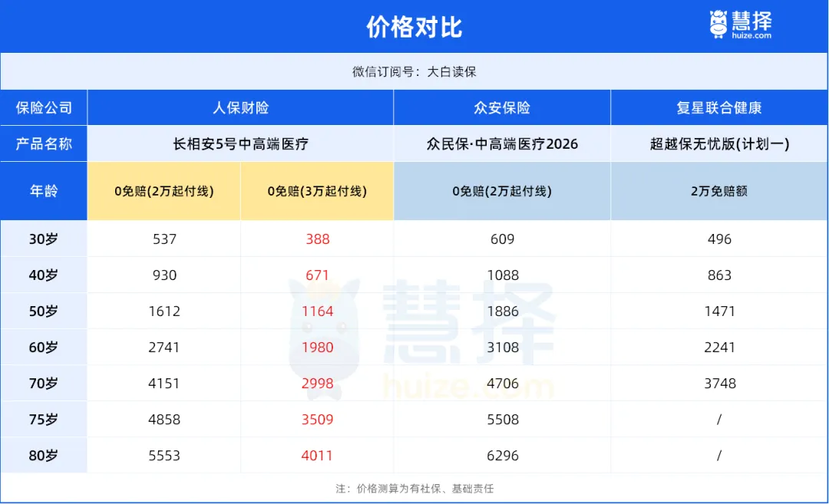Viewport: 829px width, 504px height.
Task: Click the yellow 0免赔(2万起付线) header
Action: click(164, 191)
